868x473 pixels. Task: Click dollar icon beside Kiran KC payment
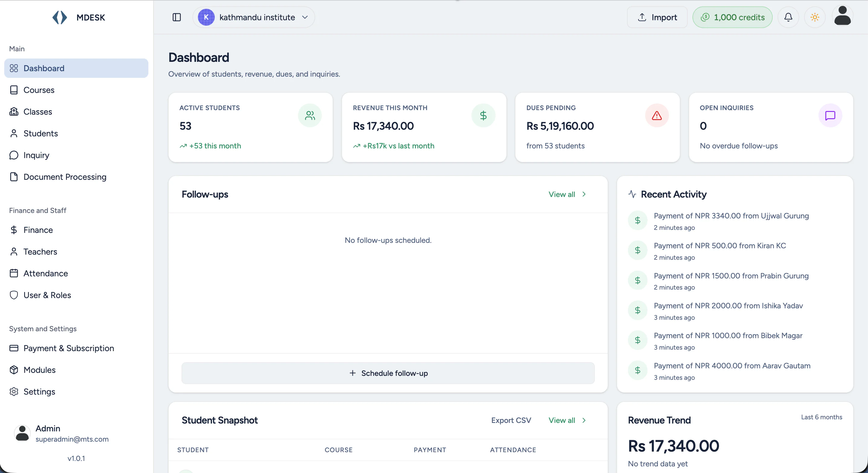pos(638,250)
